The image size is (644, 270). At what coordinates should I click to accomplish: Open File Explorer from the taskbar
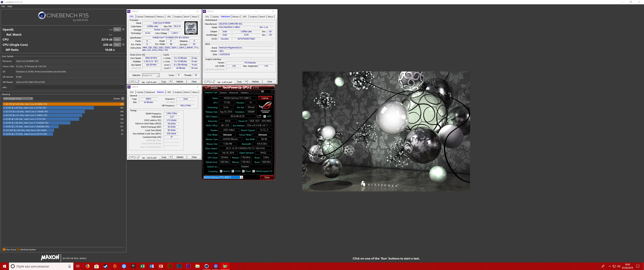[x=198, y=266]
